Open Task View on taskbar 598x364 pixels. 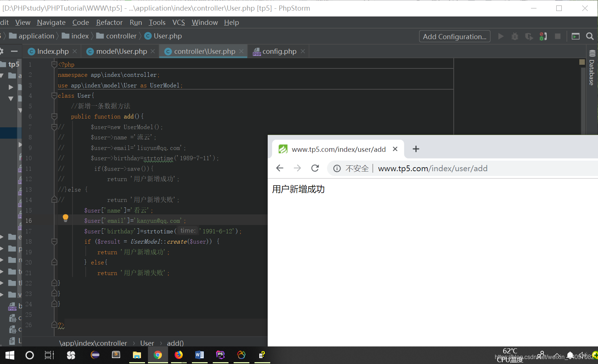(x=49, y=355)
